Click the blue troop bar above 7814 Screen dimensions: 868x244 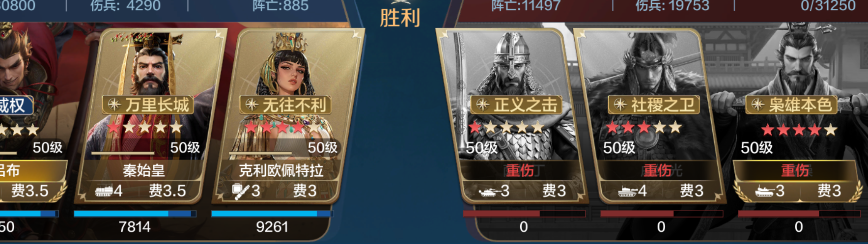point(135,214)
